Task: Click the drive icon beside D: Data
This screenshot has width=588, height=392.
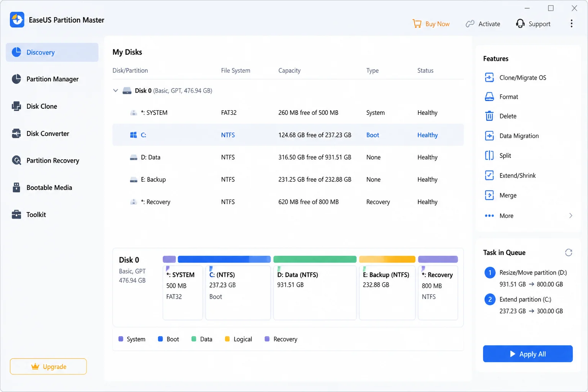Action: (x=134, y=157)
